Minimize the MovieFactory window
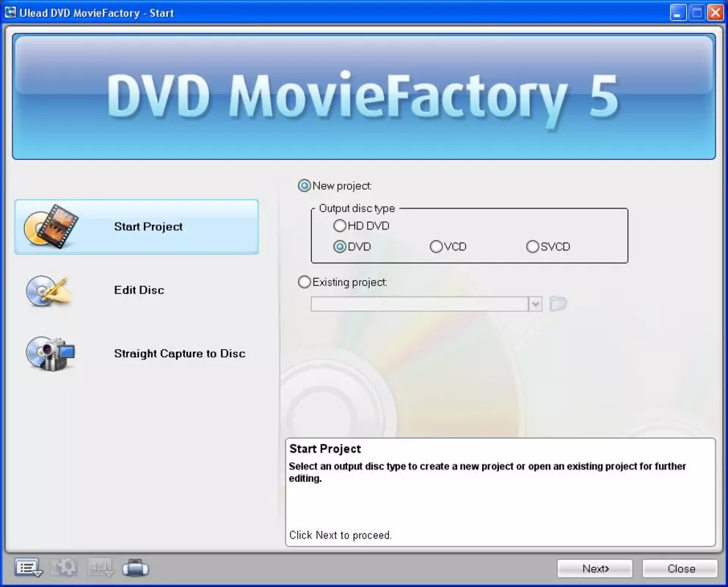728x587 pixels. click(x=678, y=13)
